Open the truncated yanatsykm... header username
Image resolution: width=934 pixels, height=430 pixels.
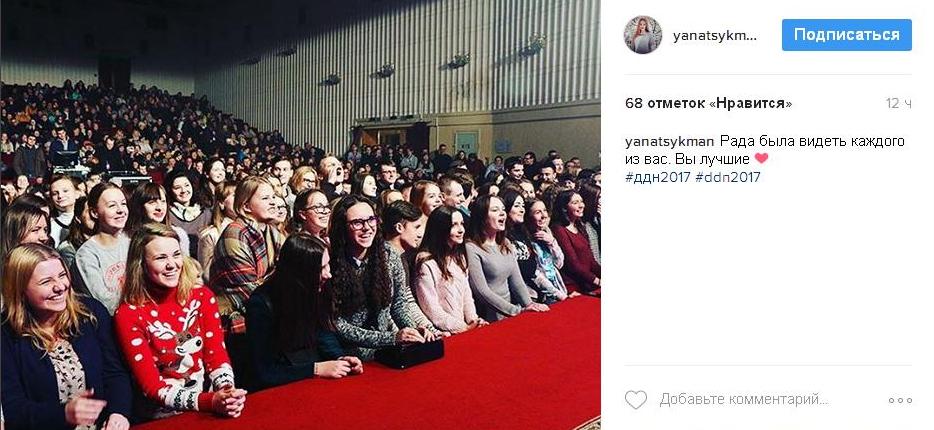point(715,36)
